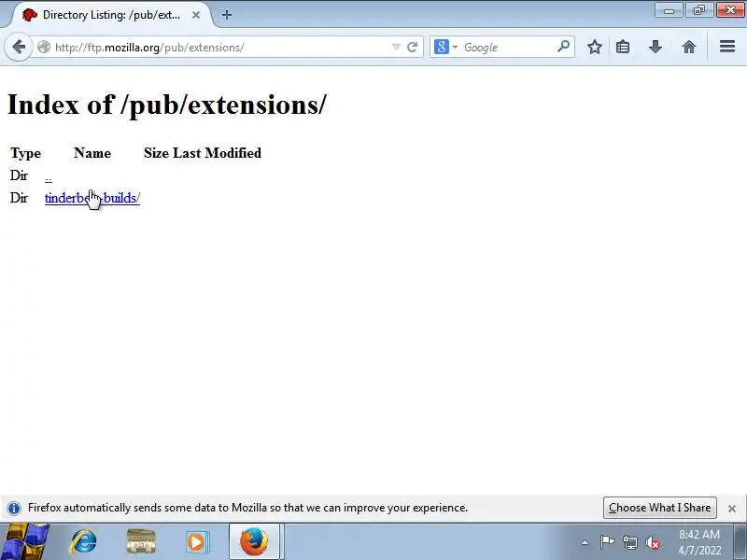The image size is (747, 560).
Task: Reload the page with the refresh icon
Action: (x=413, y=48)
